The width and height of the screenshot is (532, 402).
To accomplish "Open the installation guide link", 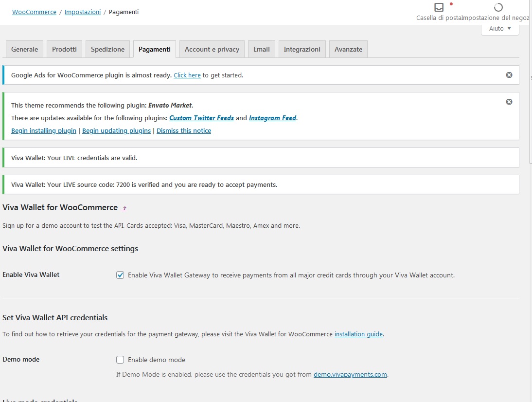I will click(358, 334).
